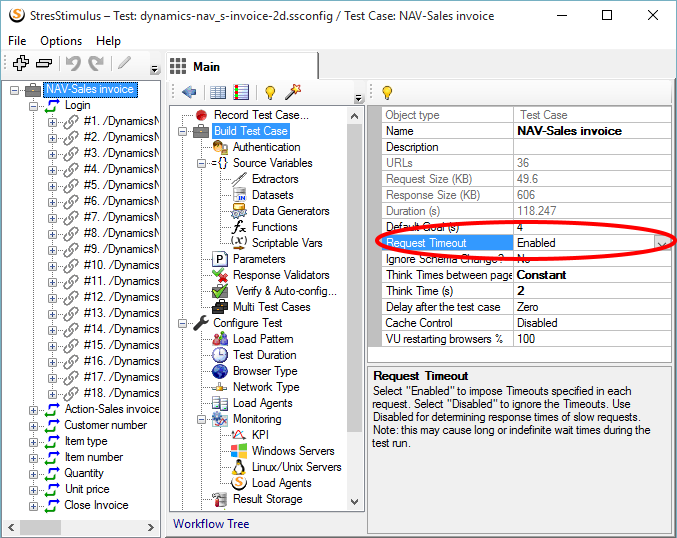677x538 pixels.
Task: Select the Quantity transaction
Action: coord(84,473)
